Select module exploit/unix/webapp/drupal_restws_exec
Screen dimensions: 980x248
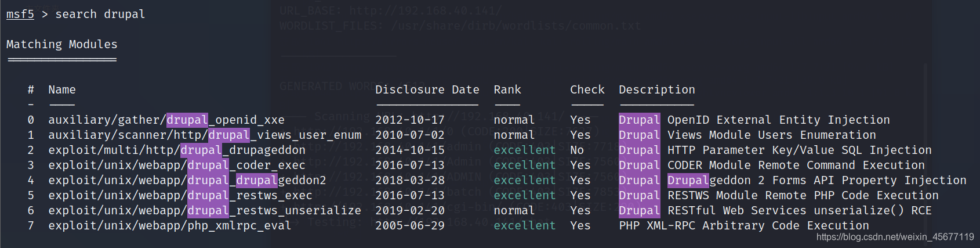pos(180,195)
